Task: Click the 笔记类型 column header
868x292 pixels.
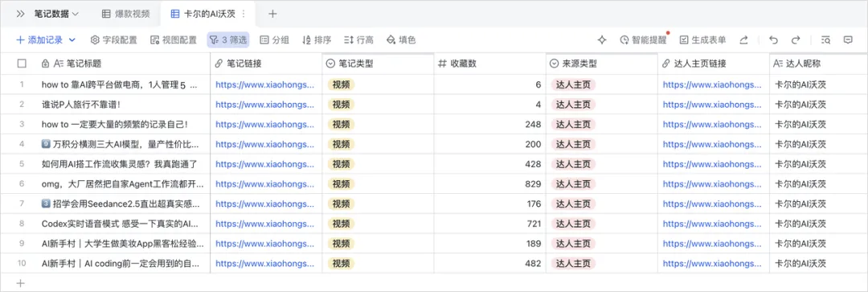Action: (378, 64)
